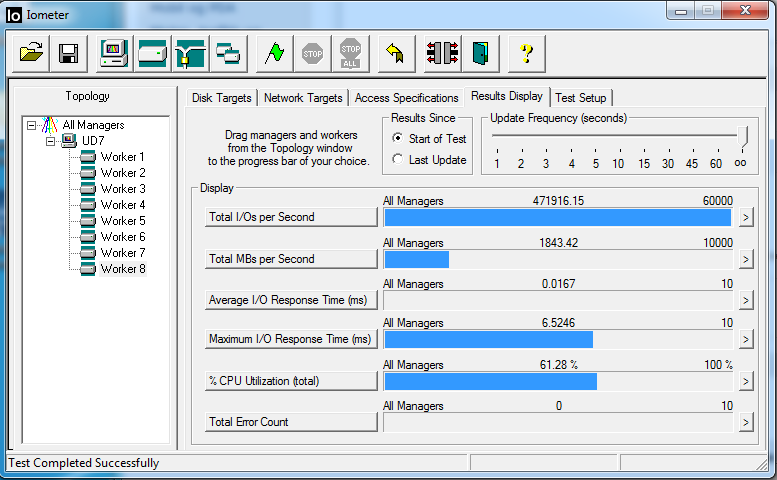Open arrow beside Total Error Count bar

click(746, 423)
